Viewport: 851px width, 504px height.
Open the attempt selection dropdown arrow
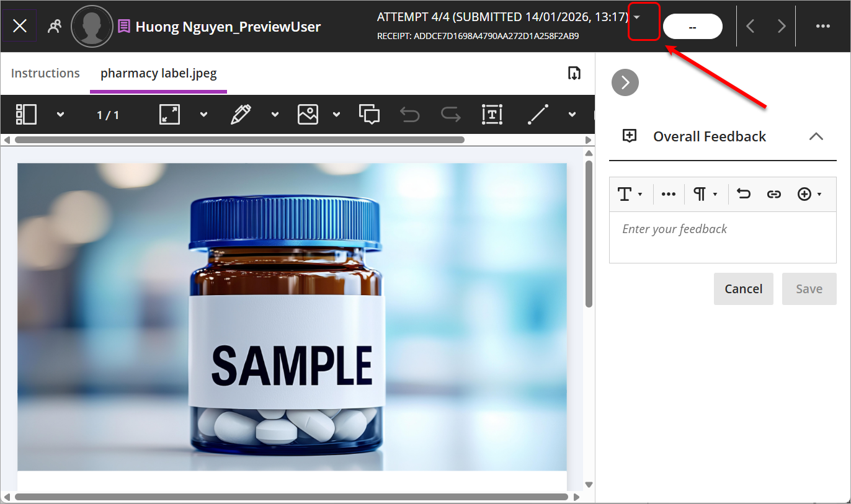(637, 17)
